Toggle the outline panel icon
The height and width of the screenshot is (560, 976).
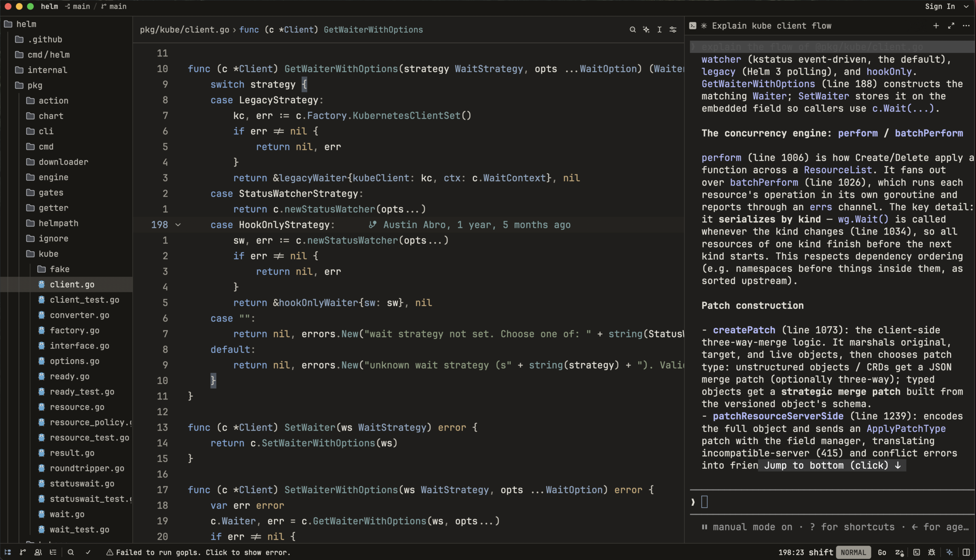pyautogui.click(x=53, y=552)
